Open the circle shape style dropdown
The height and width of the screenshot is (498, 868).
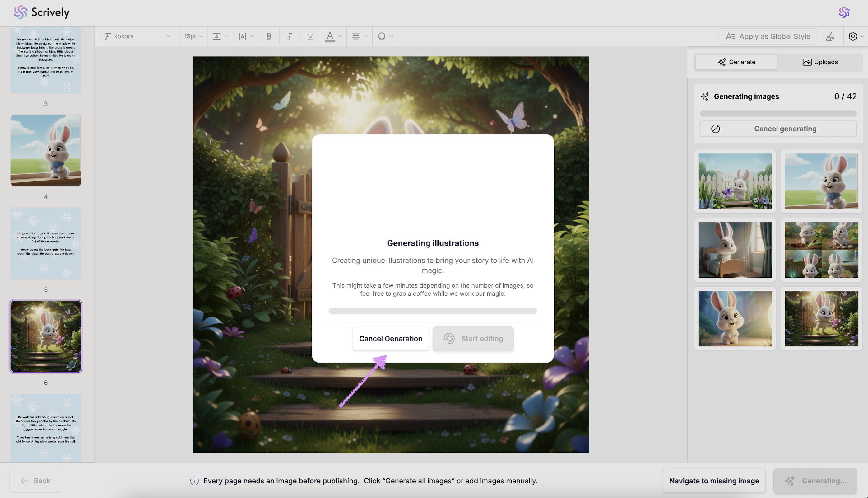pos(385,36)
